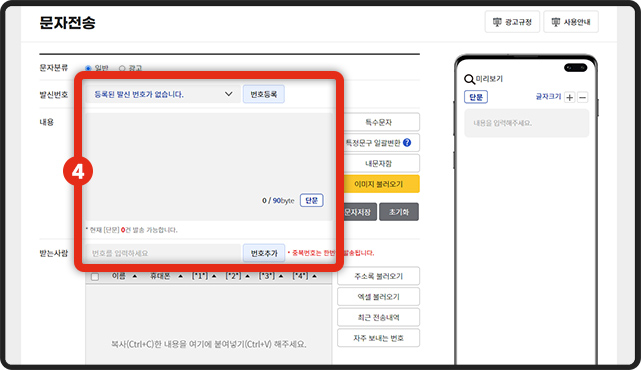The width and height of the screenshot is (641, 370).
Task: Click the 번호추가 button
Action: coord(264,253)
